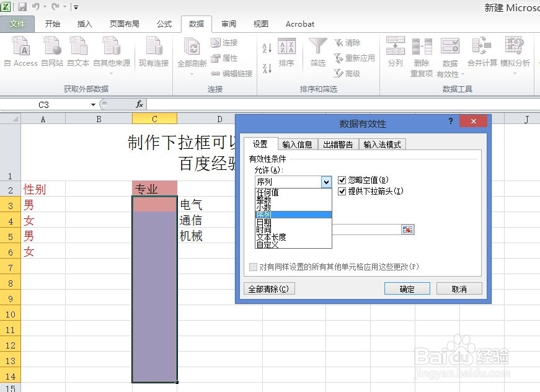
Task: Switch to the 输入信息 tab
Action: [298, 144]
